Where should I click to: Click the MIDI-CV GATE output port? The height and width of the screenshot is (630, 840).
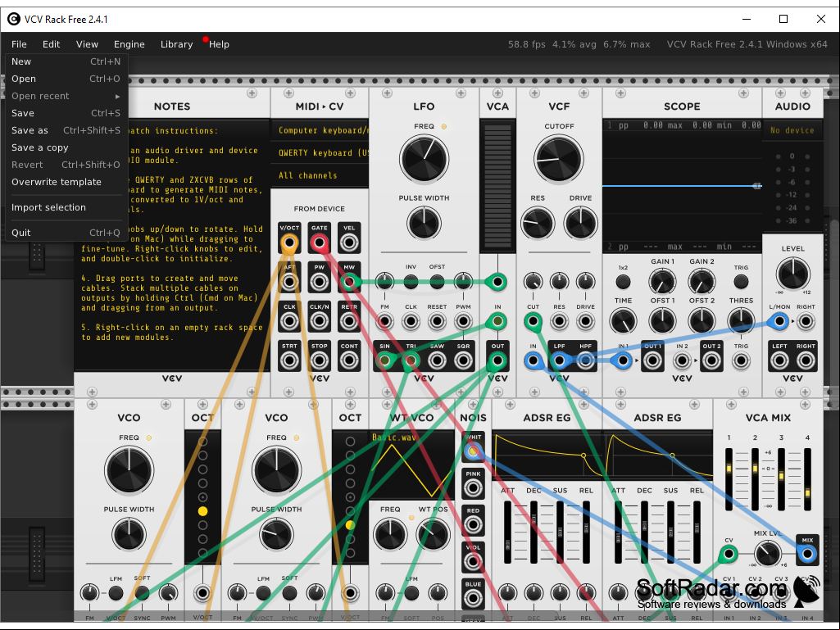(x=320, y=243)
